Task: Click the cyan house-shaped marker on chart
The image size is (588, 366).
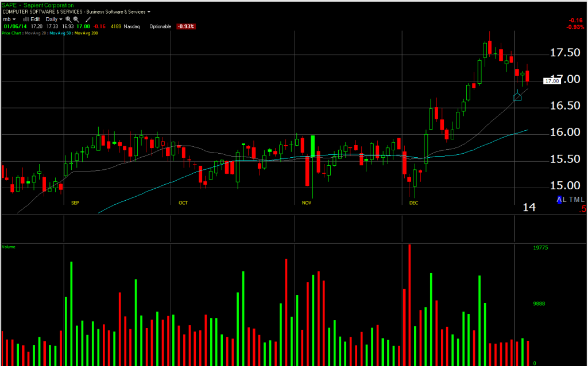Action: 517,96
